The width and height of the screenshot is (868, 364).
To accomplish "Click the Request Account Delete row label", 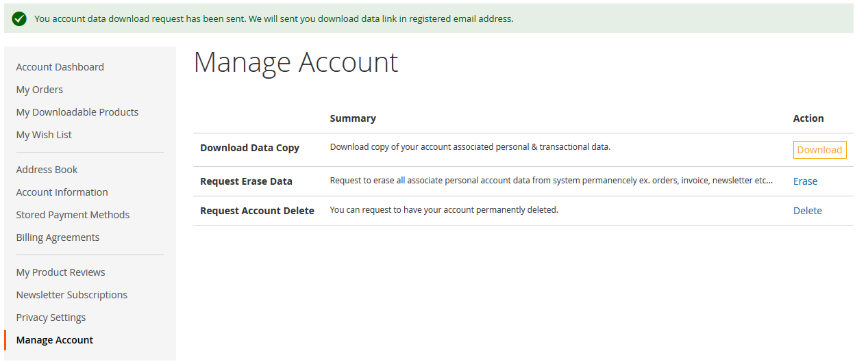I will [x=257, y=211].
